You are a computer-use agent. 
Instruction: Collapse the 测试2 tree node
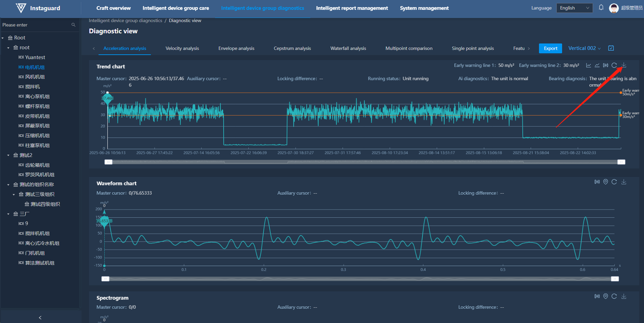(10, 155)
